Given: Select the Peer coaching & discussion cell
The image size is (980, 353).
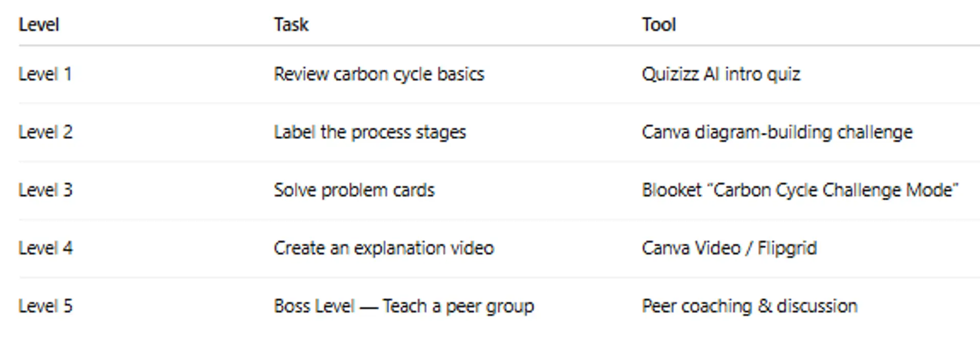Looking at the screenshot, I should point(749,306).
